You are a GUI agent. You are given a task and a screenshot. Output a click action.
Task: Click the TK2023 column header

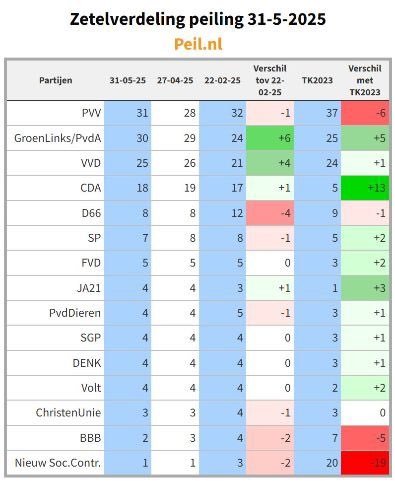click(x=317, y=80)
